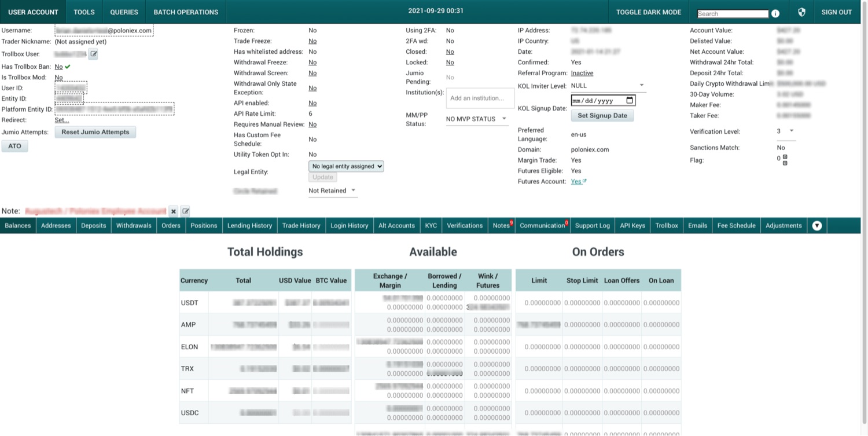
Task: Open the Trade History tab
Action: 301,226
